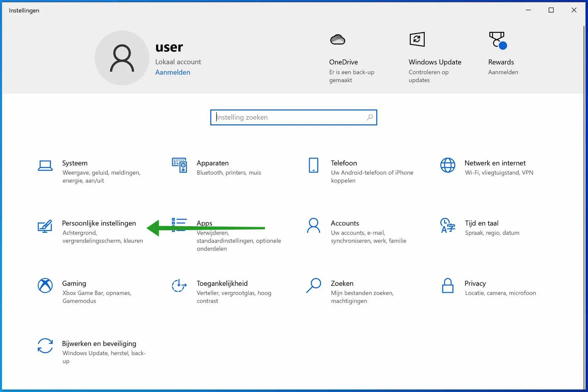The height and width of the screenshot is (392, 588).
Task: Open the Accounts category title
Action: coord(345,223)
